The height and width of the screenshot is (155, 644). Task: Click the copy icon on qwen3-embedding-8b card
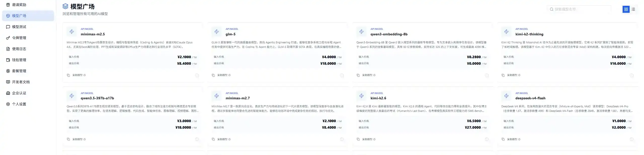358,75
